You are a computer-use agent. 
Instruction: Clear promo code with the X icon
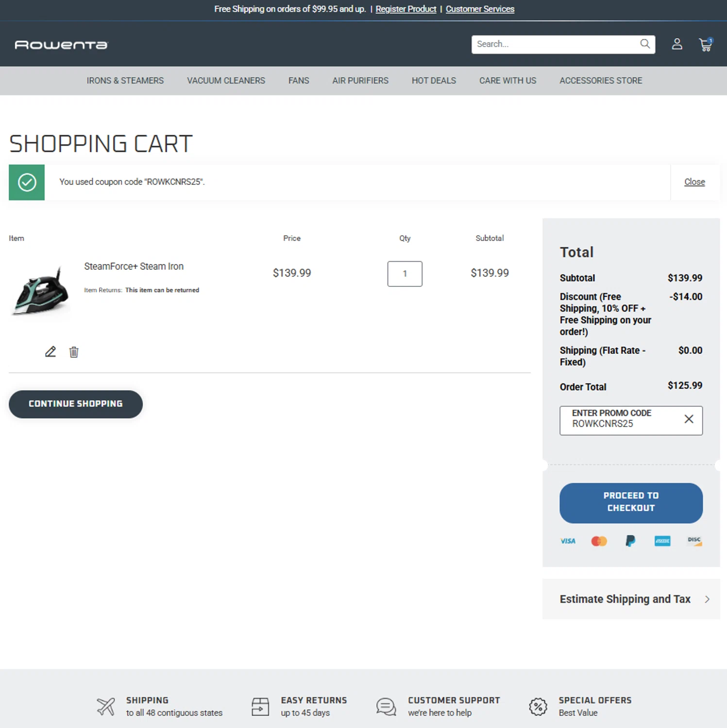[x=689, y=419]
